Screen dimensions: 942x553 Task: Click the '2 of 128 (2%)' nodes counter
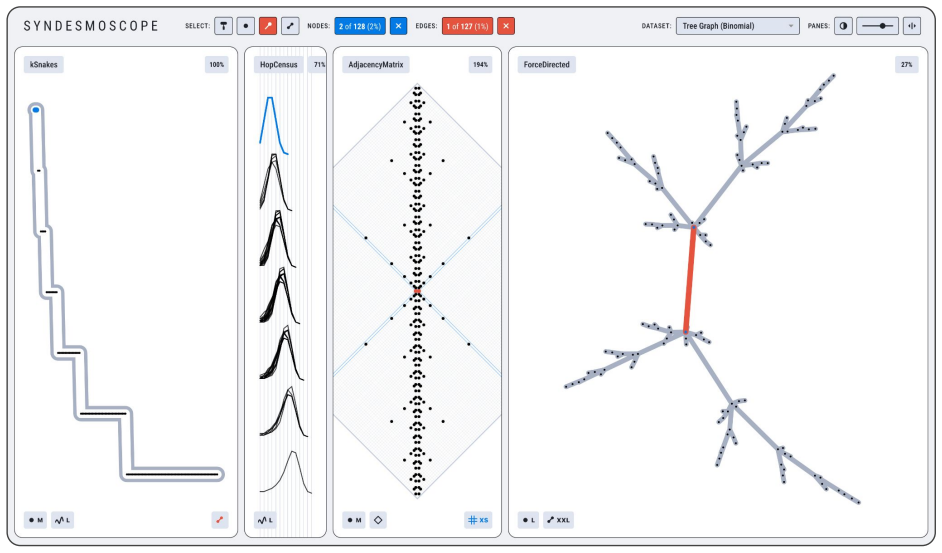click(360, 26)
